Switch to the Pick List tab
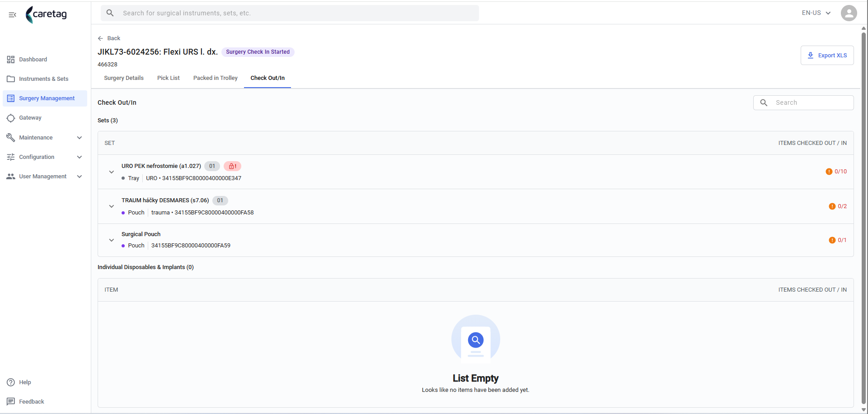The width and height of the screenshot is (868, 414). tap(169, 78)
